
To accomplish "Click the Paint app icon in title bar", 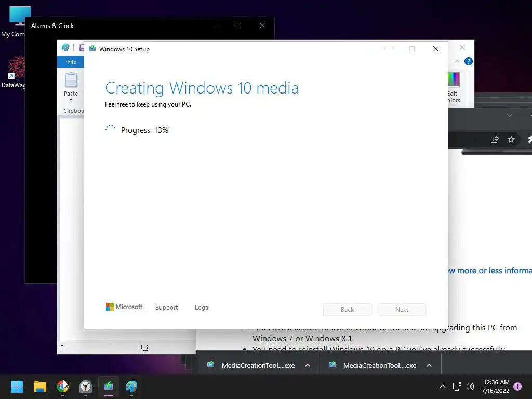I will pyautogui.click(x=65, y=47).
